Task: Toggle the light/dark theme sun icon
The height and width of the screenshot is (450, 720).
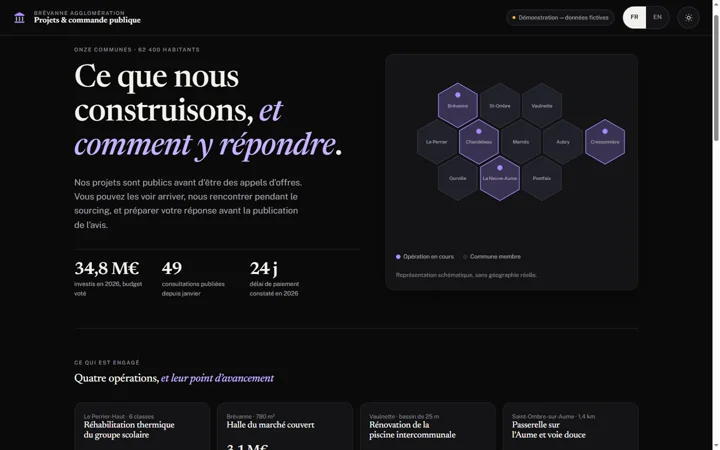Action: (688, 18)
